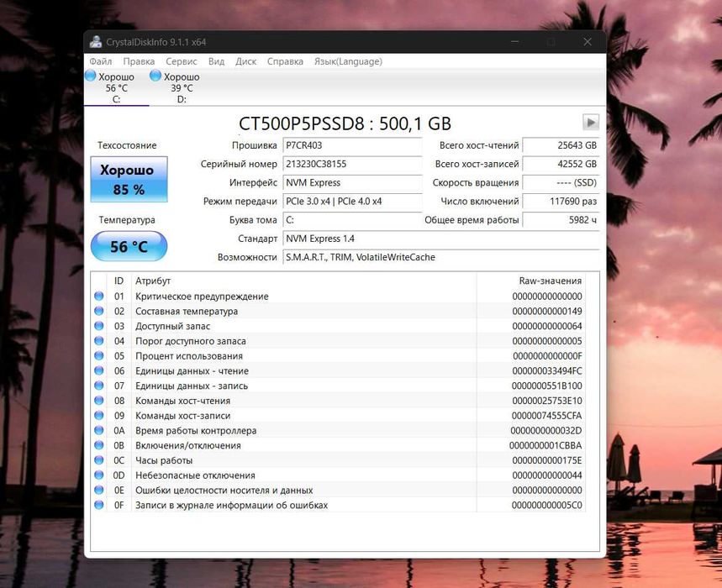Click the blue health orb of the D: disk tab

(155, 76)
